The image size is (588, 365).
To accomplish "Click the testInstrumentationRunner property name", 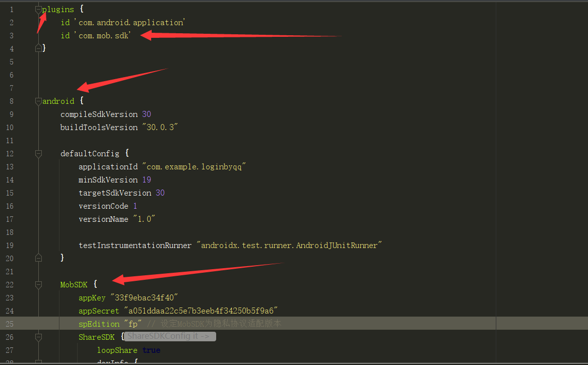I will (x=135, y=246).
